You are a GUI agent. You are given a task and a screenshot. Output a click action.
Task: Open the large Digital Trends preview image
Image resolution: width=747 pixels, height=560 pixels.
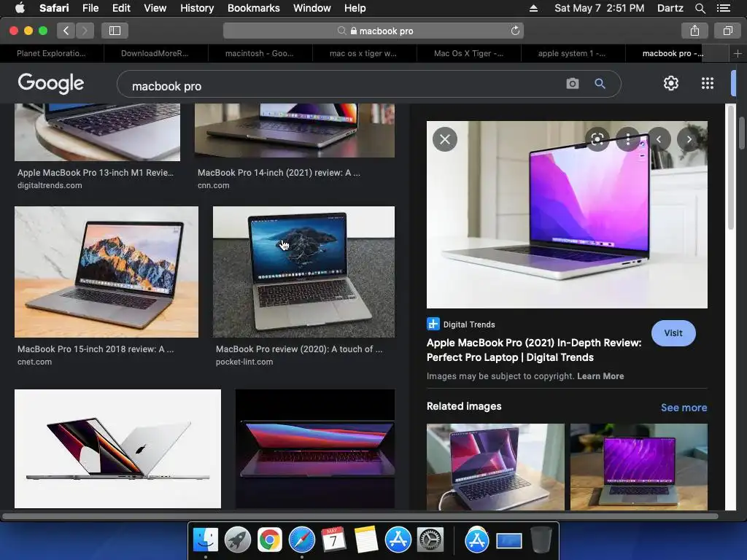pos(567,214)
